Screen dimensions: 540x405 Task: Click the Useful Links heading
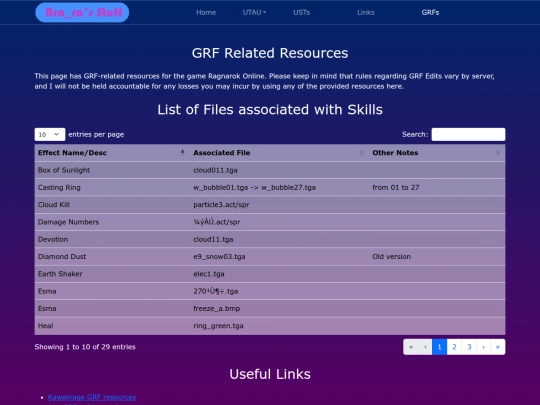(x=270, y=374)
